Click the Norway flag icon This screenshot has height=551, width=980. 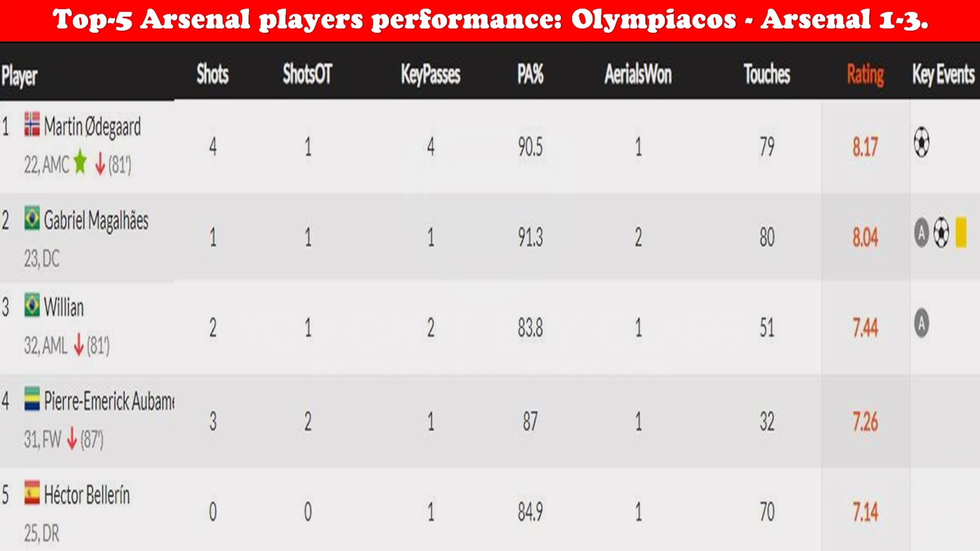(x=32, y=124)
